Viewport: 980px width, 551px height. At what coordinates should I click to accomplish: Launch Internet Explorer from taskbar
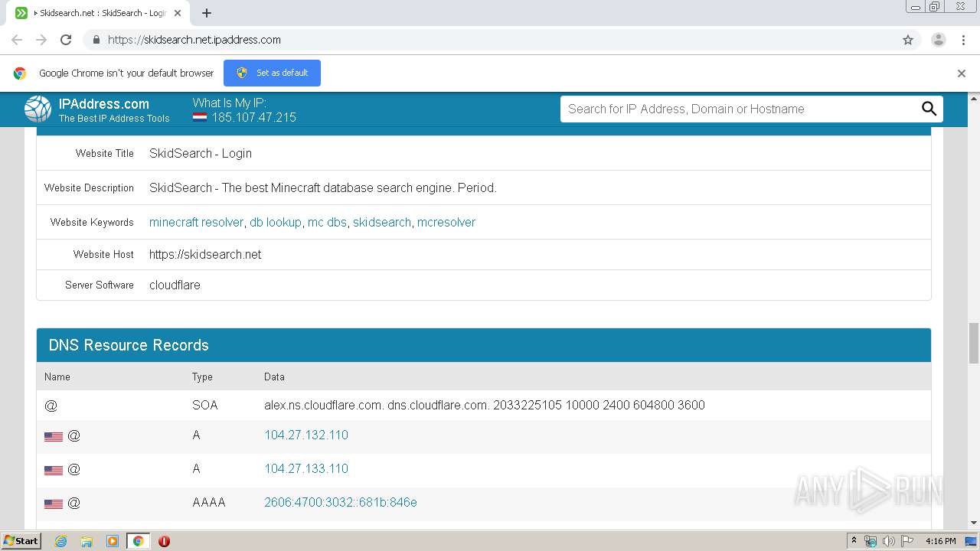tap(60, 541)
